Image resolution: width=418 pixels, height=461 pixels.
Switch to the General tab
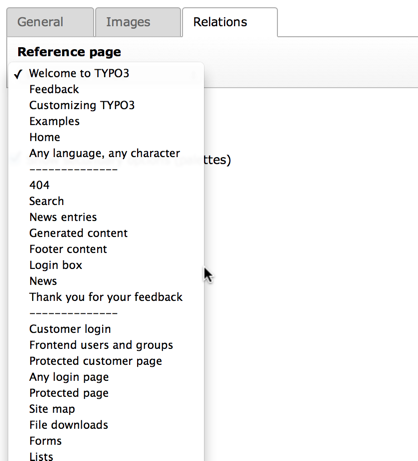click(50, 22)
